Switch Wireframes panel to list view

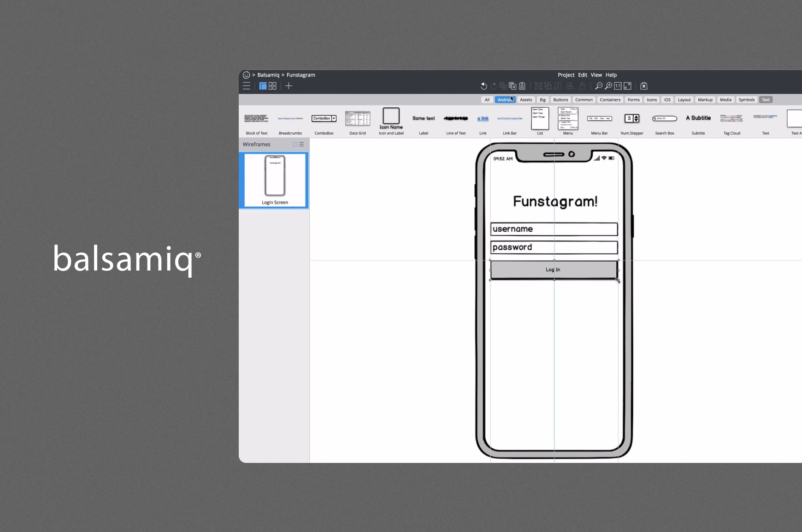pyautogui.click(x=302, y=144)
